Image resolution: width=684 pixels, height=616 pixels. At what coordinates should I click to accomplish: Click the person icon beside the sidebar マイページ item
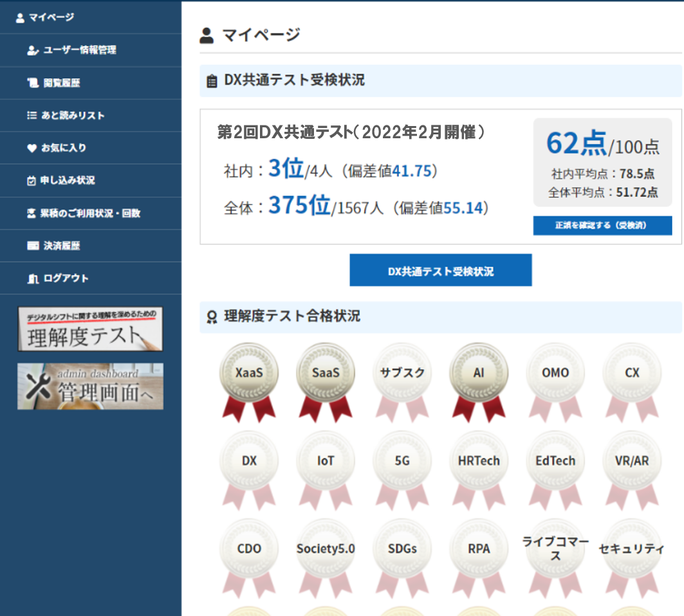pos(20,18)
